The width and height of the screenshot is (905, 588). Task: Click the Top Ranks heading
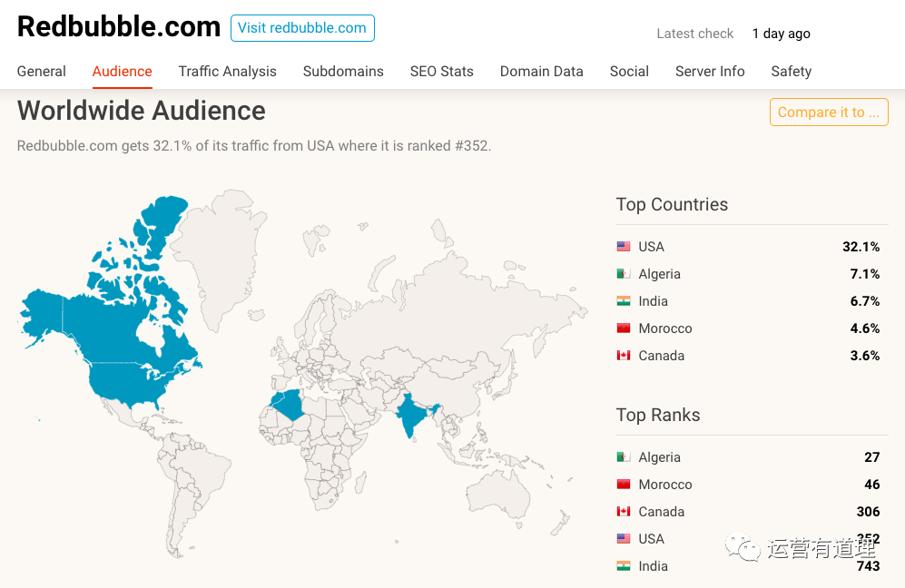(658, 415)
